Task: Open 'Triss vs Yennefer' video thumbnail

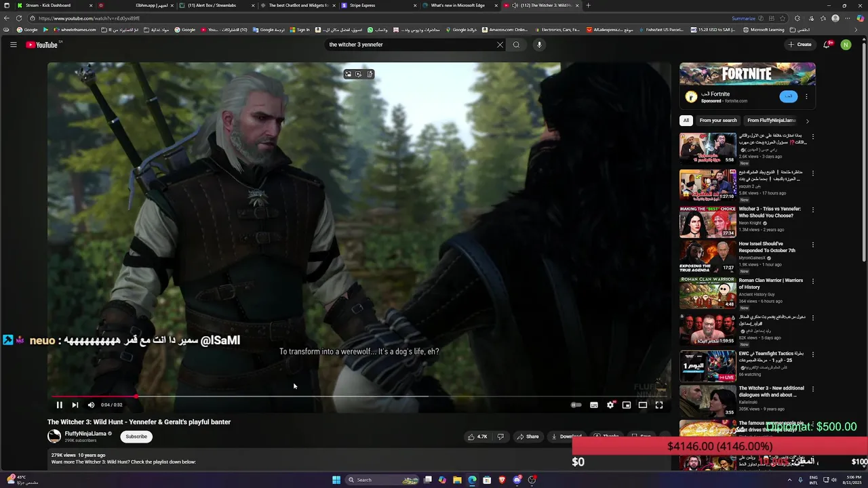Action: click(x=708, y=222)
